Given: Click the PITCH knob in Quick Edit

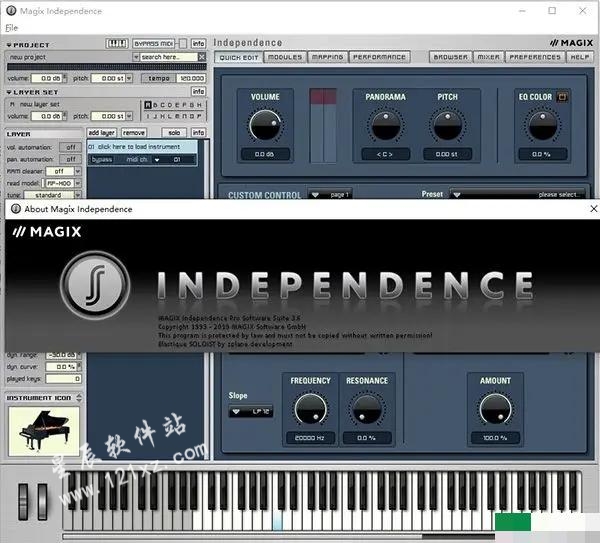Looking at the screenshot, I should coord(447,125).
